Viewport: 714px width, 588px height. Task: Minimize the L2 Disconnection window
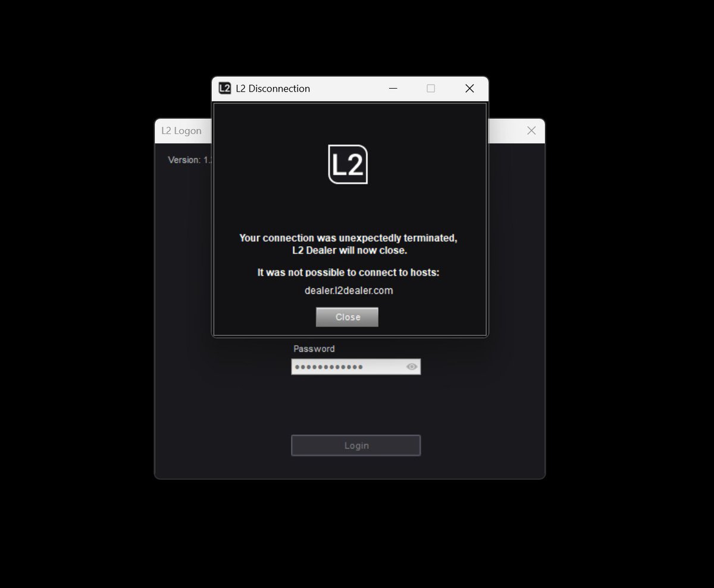pyautogui.click(x=393, y=89)
